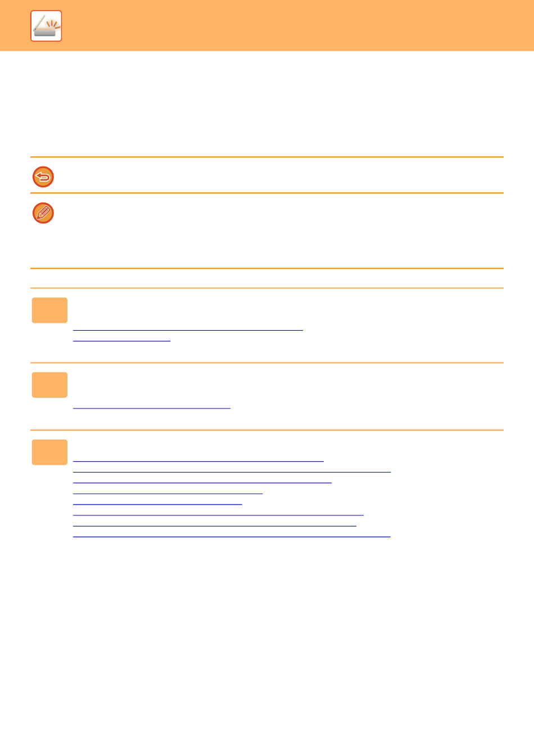Select the third orange step box
Viewport: 534px width, 756px height.
pyautogui.click(x=49, y=452)
